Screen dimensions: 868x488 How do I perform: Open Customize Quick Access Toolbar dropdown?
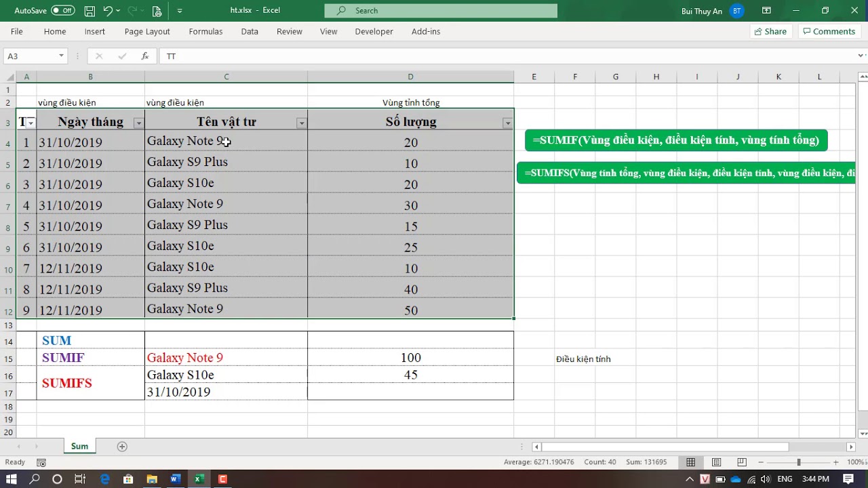[x=180, y=10]
